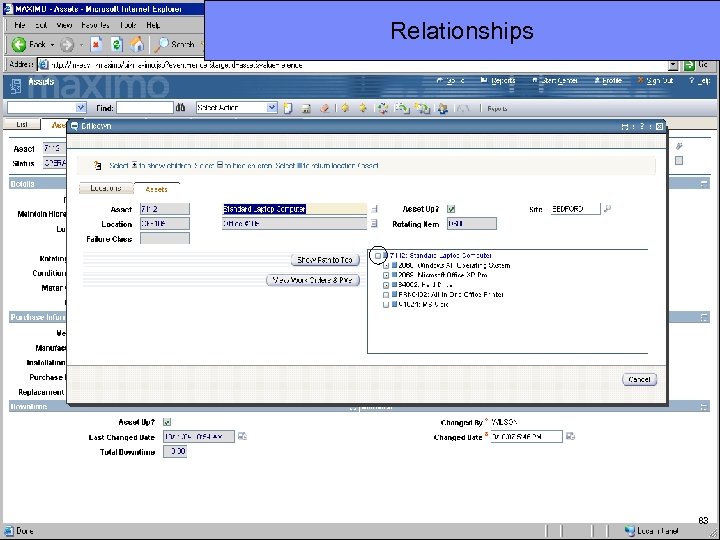Click the Assets application icon in Maximo header
Viewport: 720px width, 540px height.
click(16, 86)
